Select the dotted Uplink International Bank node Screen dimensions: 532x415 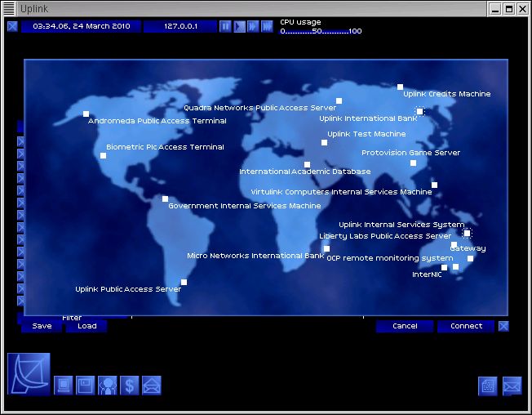tap(420, 111)
